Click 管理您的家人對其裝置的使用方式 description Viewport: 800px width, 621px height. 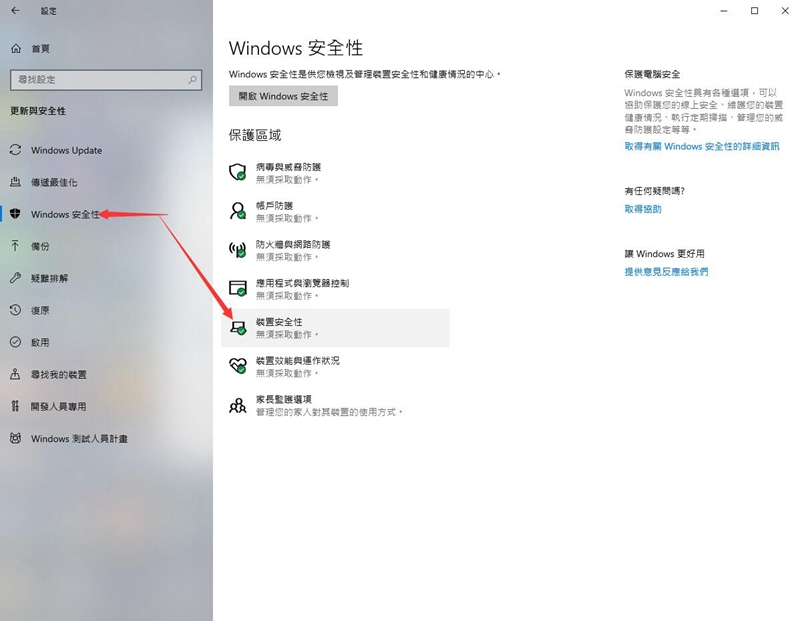329,412
